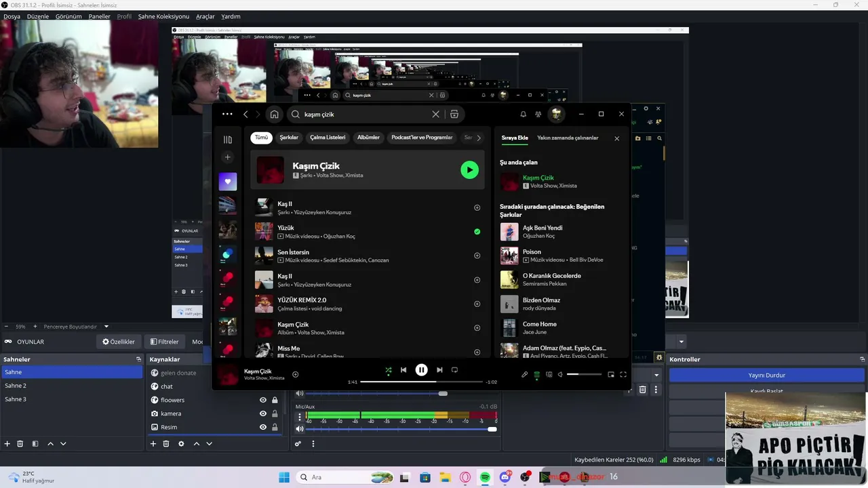The height and width of the screenshot is (488, 868).
Task: Select Sahne 3 in scenes list
Action: tap(71, 399)
